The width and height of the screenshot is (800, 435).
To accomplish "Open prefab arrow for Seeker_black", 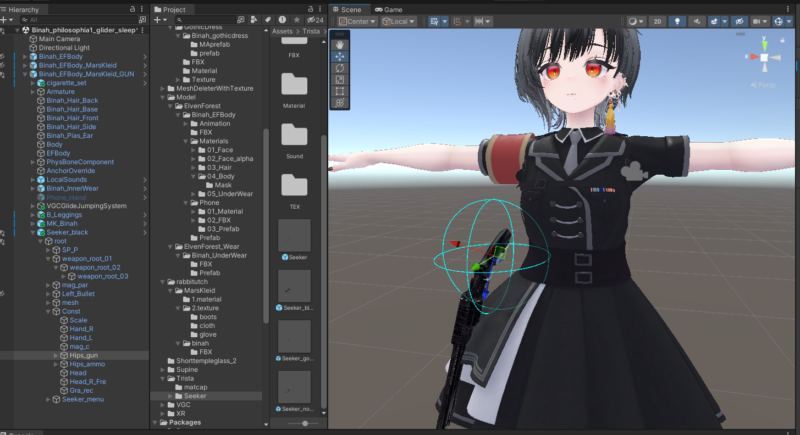I will pos(145,233).
